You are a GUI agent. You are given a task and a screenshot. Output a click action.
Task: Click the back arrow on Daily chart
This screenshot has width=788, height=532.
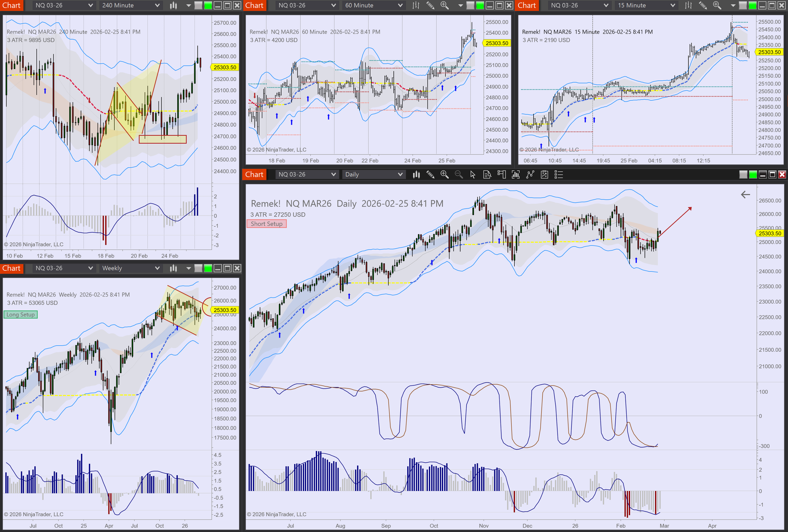pyautogui.click(x=745, y=195)
